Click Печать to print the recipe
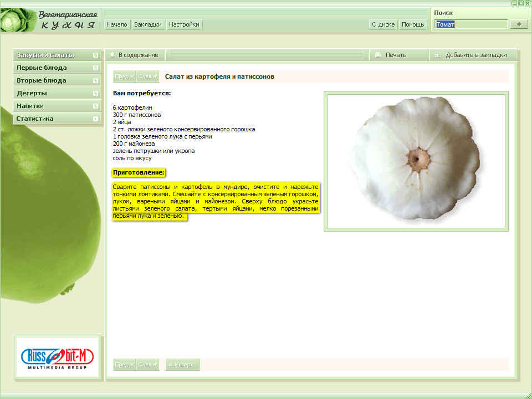Screen dimensions: 532x399 tap(398, 55)
